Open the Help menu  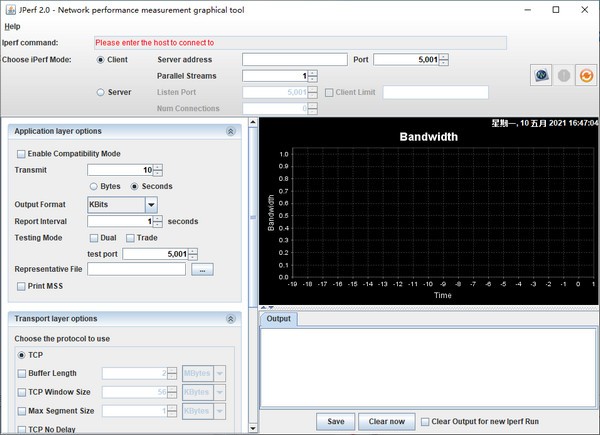12,26
